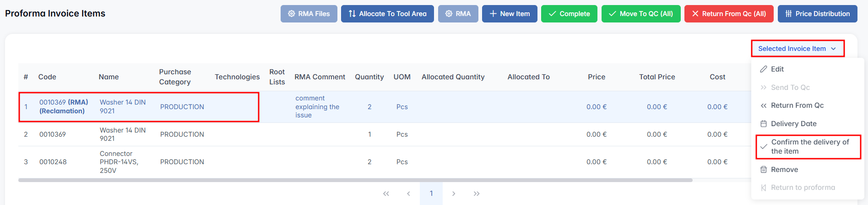Choose Delivery Date menu option

pos(793,124)
